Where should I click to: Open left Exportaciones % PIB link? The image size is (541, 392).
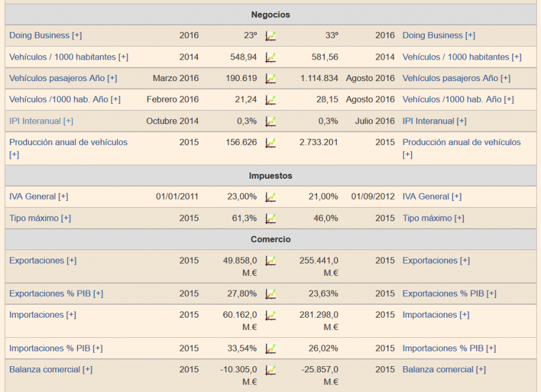tap(56, 294)
